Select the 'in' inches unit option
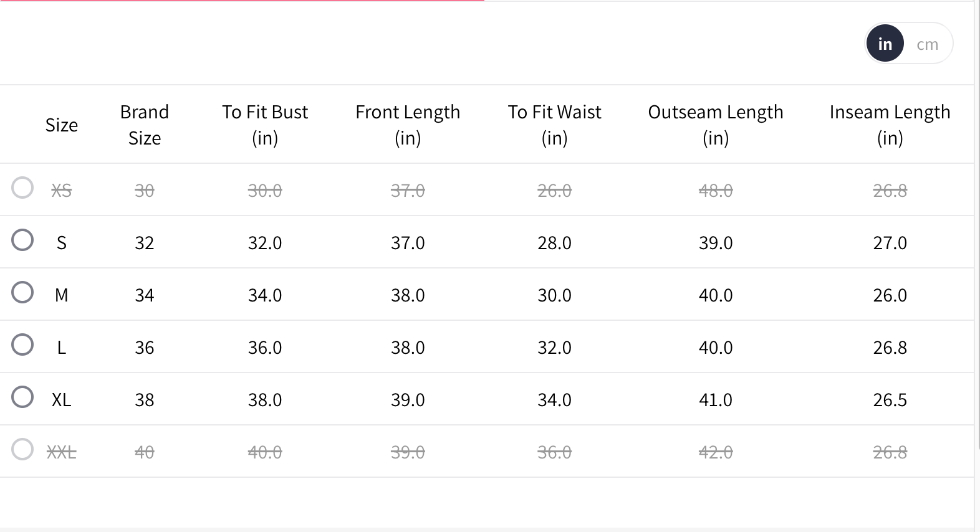The height and width of the screenshot is (532, 980). [x=885, y=44]
